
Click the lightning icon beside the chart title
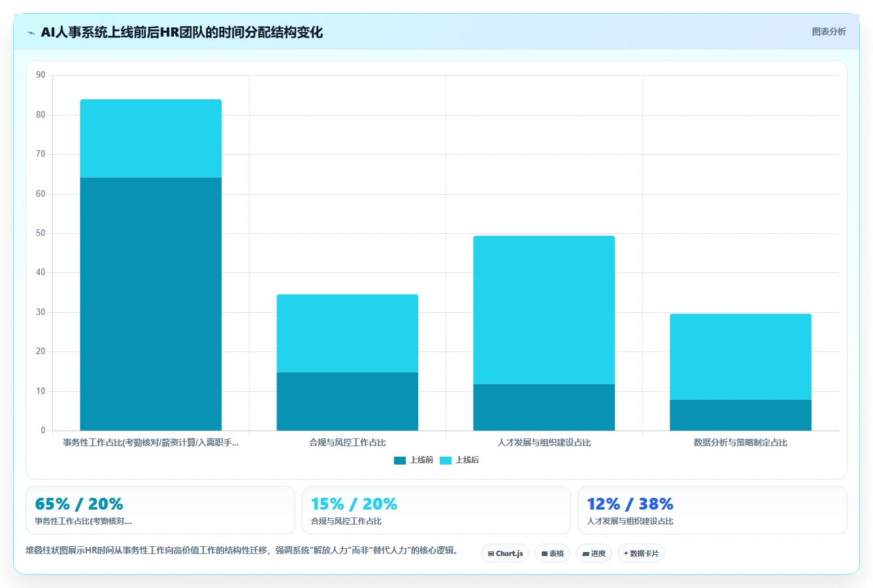pyautogui.click(x=31, y=33)
